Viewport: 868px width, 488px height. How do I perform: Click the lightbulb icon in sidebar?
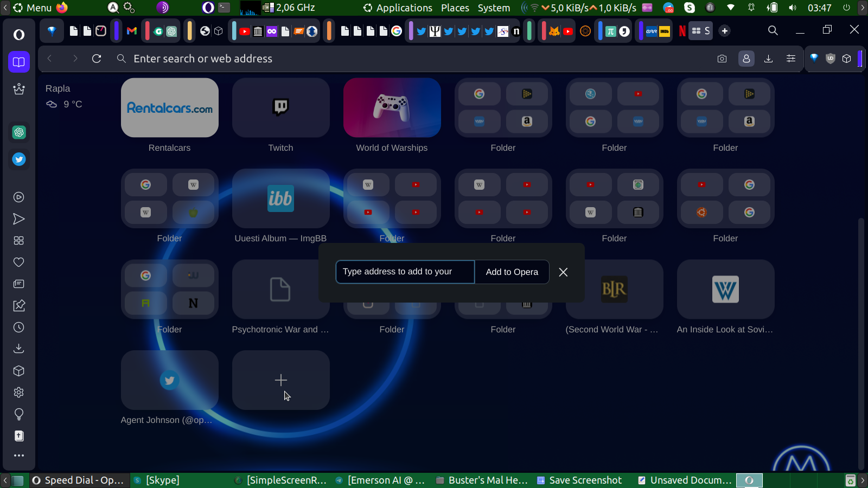tap(19, 414)
